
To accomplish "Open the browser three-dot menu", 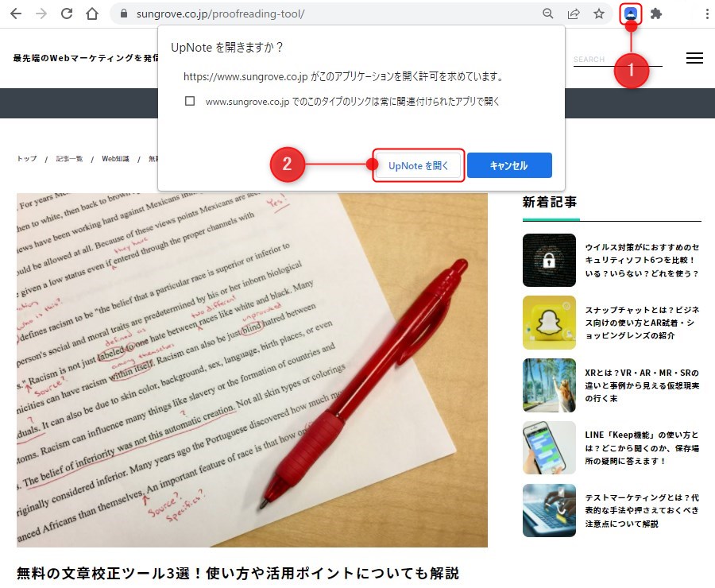I will (x=707, y=14).
